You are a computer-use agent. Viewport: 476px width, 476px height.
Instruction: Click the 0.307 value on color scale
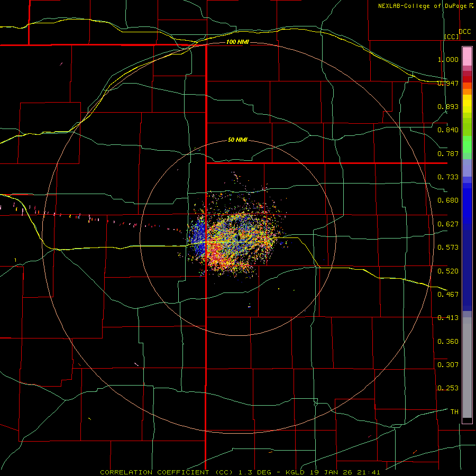point(448,364)
